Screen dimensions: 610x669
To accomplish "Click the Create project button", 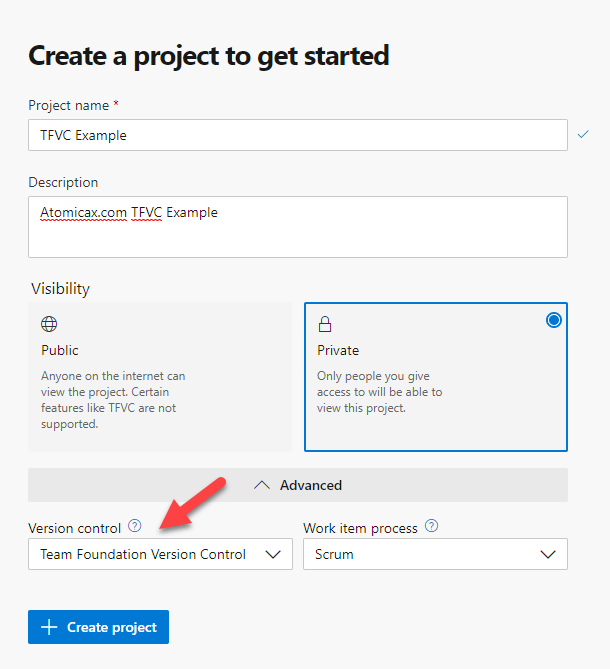I will 99,627.
